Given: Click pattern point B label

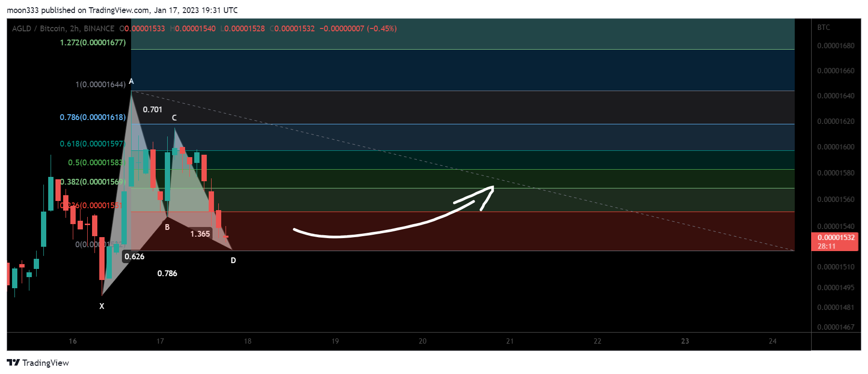Looking at the screenshot, I should click(167, 227).
